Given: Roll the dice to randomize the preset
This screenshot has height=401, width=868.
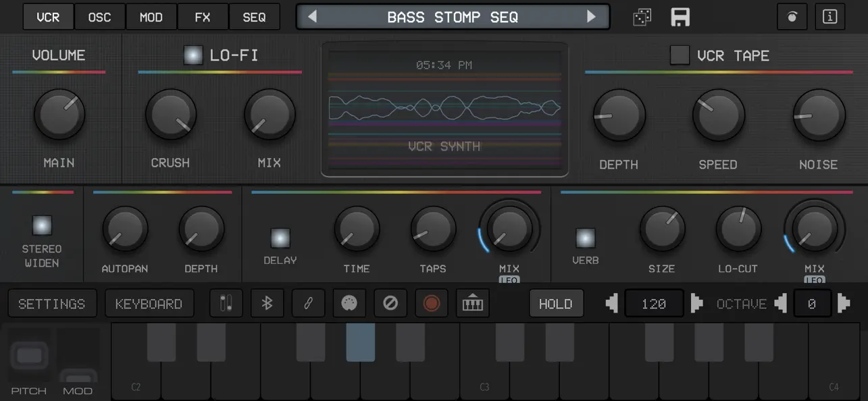Looking at the screenshot, I should click(642, 17).
